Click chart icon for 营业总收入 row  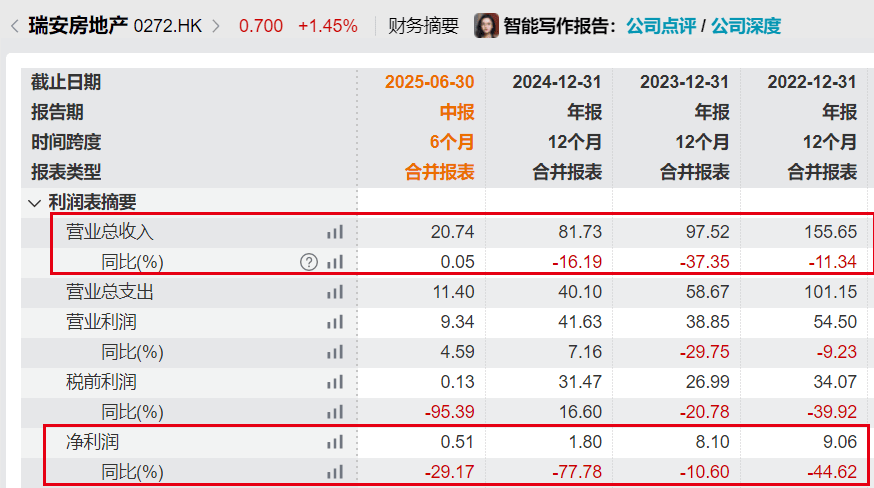[x=334, y=232]
